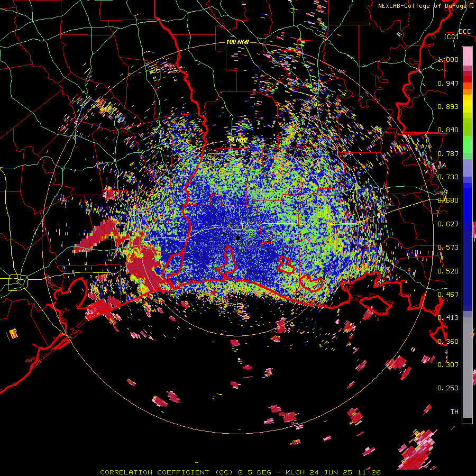Click the yellow interstate loop around Houston
This screenshot has width=476, height=476.
[18, 282]
